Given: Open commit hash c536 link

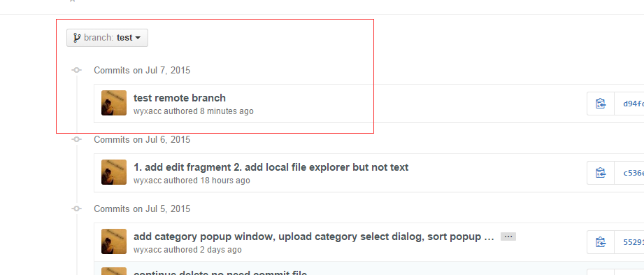Looking at the screenshot, I should tap(634, 173).
